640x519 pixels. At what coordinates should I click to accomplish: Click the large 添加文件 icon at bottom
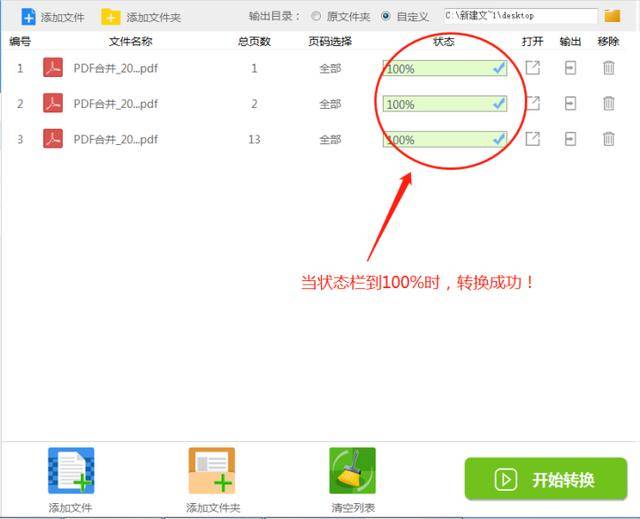point(71,470)
